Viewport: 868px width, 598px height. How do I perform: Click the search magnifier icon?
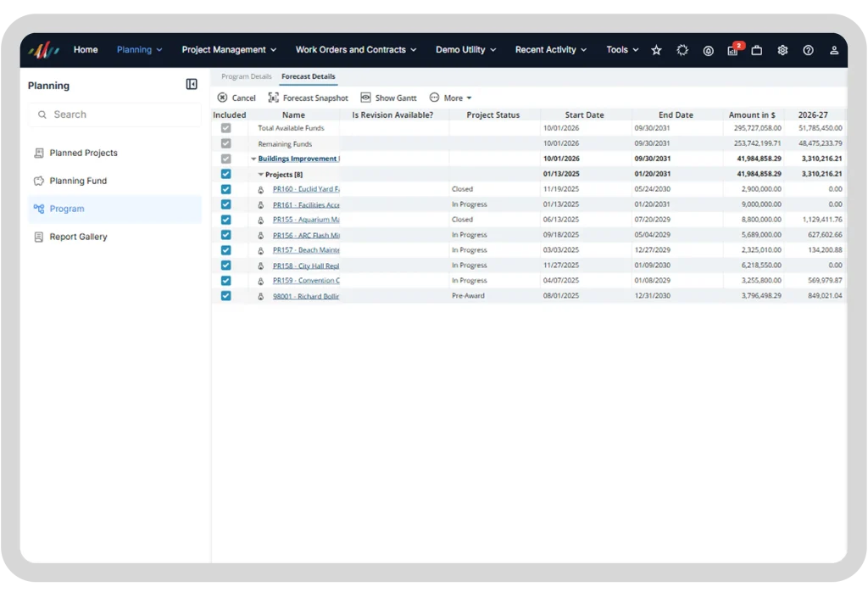(42, 115)
